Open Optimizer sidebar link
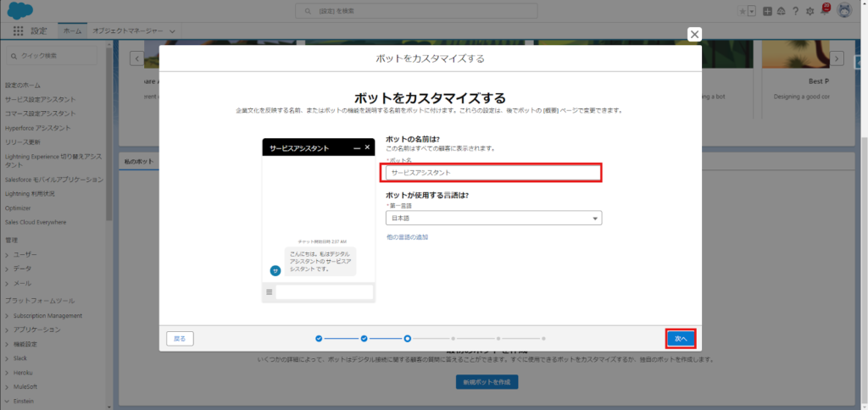 (x=18, y=208)
